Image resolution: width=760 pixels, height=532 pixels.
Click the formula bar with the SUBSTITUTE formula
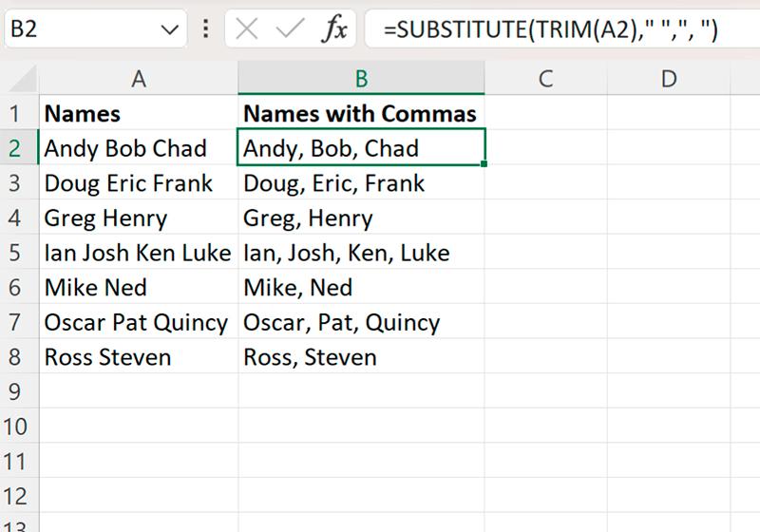tap(562, 29)
